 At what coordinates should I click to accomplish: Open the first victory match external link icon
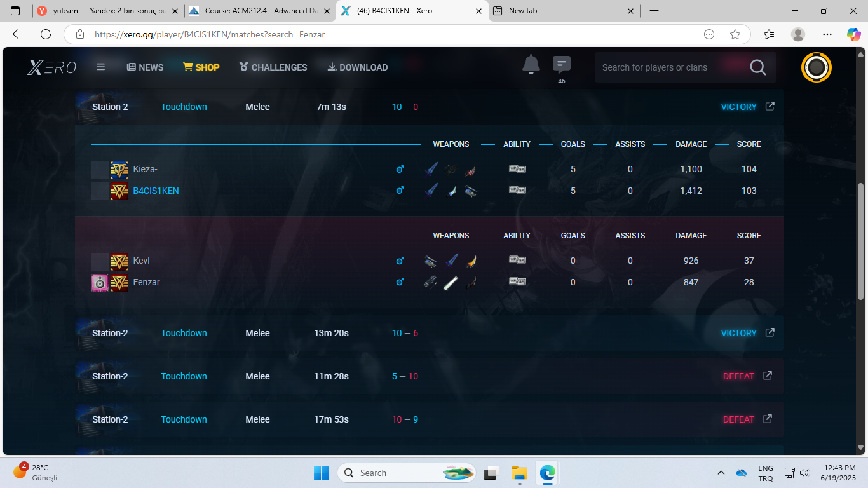770,106
